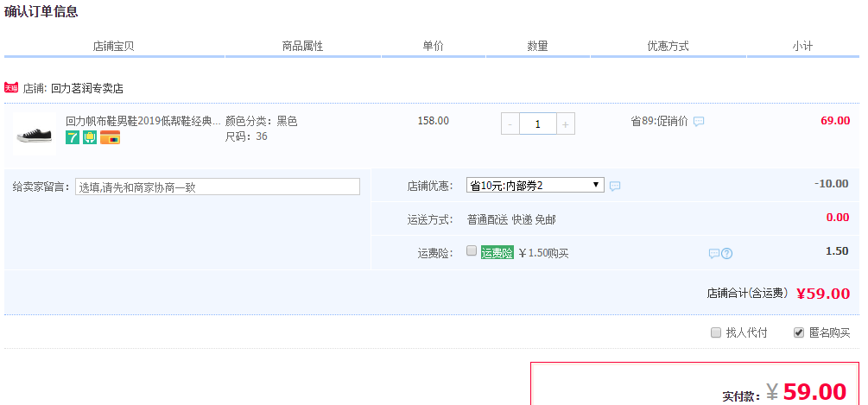The image size is (868, 405).
Task: Click the 小计 column header
Action: tap(802, 47)
